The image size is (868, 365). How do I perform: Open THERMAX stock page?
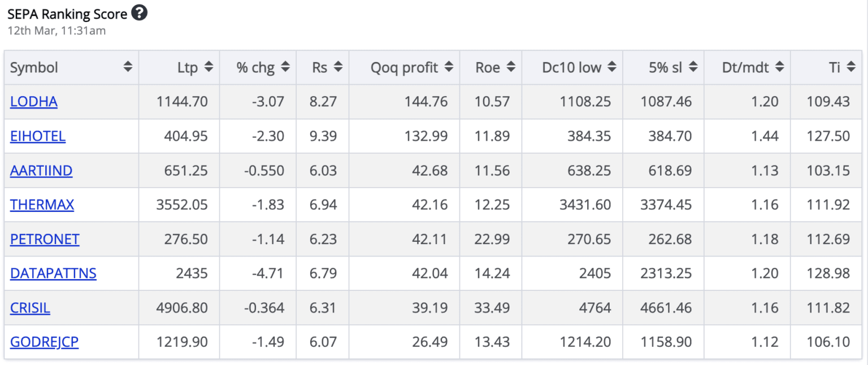[x=42, y=205]
